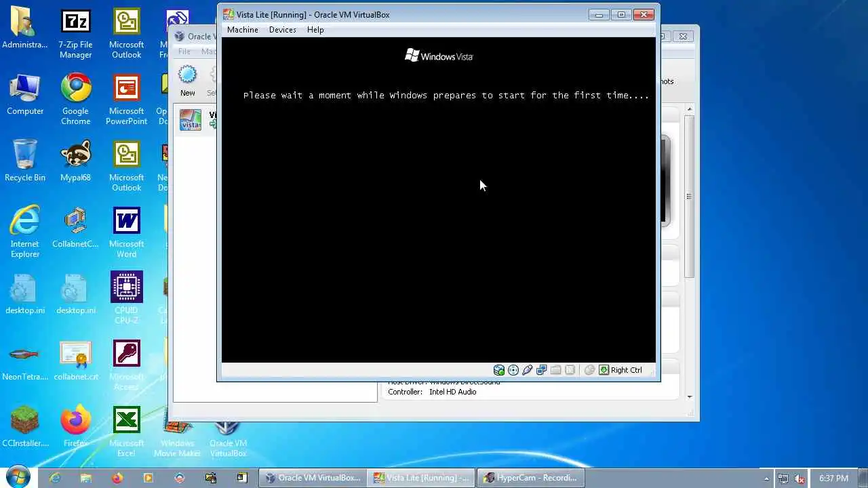The image size is (868, 488).
Task: Open the Computer desktop icon
Action: tap(25, 94)
